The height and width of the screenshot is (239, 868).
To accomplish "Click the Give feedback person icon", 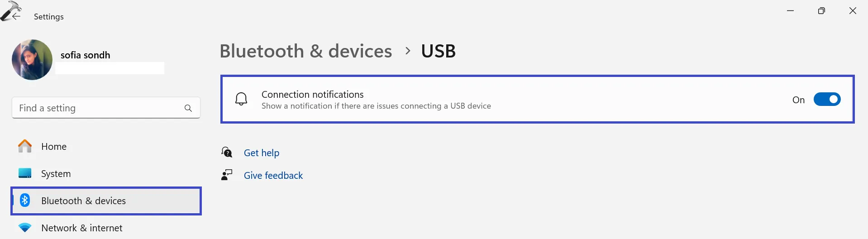I will [x=227, y=175].
